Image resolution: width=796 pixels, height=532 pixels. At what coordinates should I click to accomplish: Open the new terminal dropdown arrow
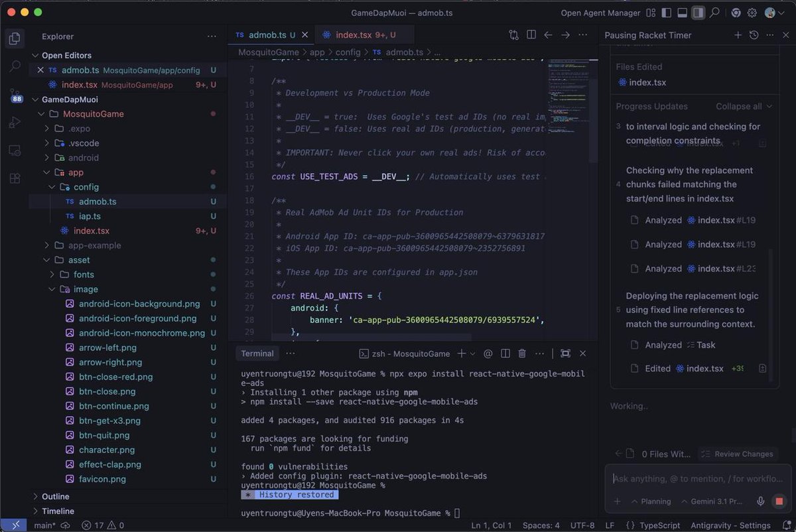pos(472,354)
